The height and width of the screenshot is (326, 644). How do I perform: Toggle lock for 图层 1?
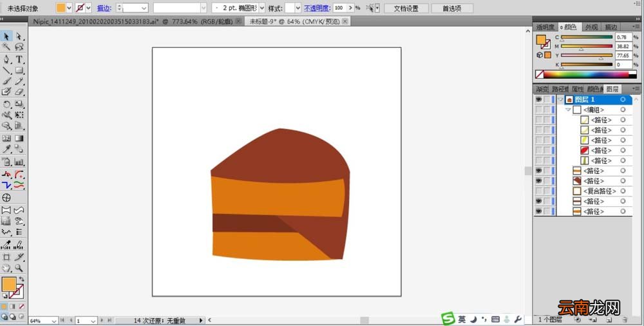547,99
